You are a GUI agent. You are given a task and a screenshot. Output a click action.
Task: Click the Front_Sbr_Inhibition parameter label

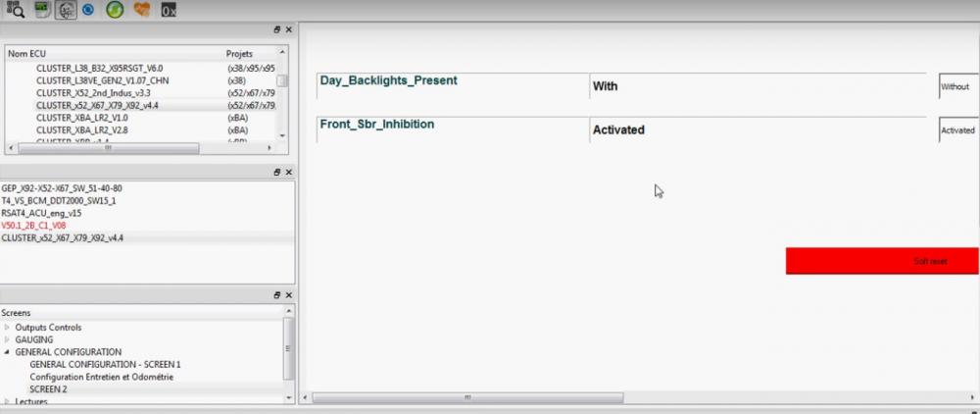[x=377, y=125]
